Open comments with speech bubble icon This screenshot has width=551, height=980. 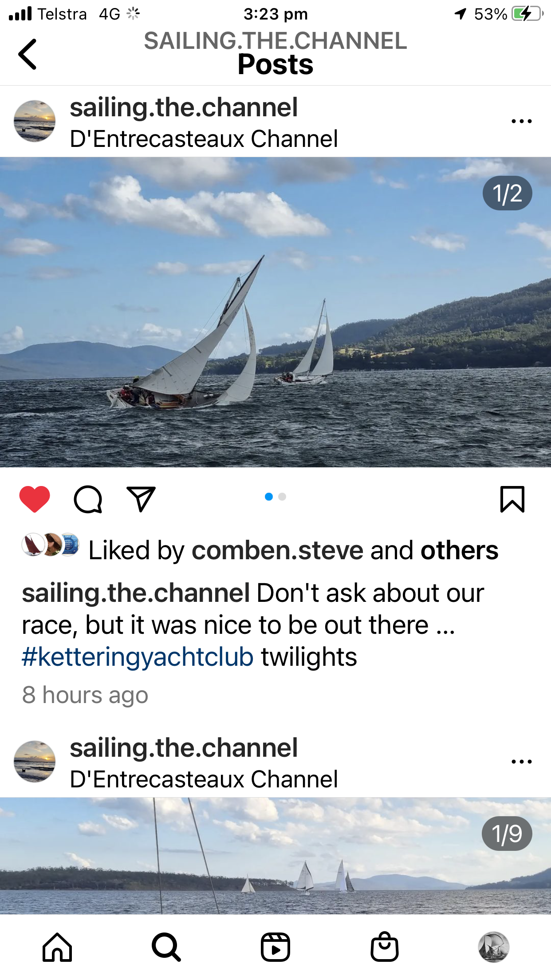coord(88,500)
